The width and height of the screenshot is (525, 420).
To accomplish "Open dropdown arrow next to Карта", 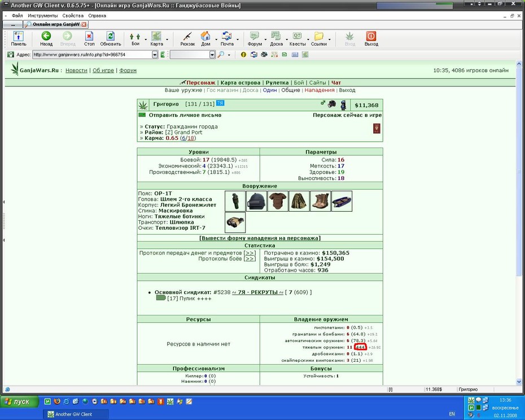I will 167,39.
